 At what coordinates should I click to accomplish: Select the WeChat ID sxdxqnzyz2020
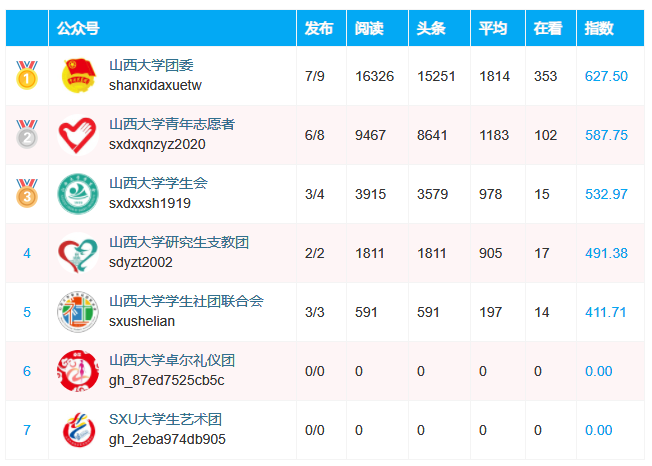pos(157,144)
